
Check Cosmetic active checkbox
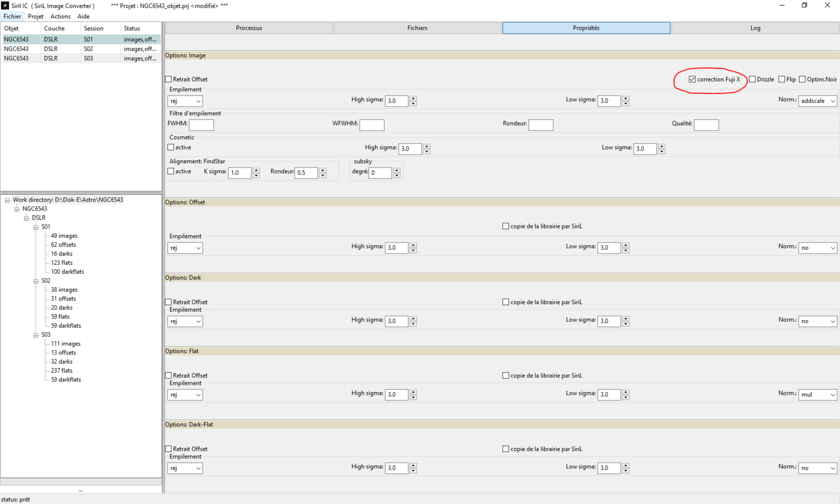coord(171,147)
